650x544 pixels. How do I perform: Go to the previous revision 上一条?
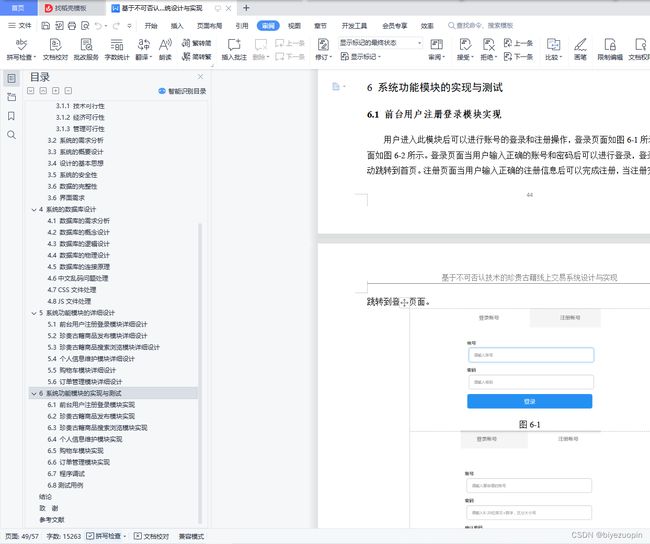[518, 43]
